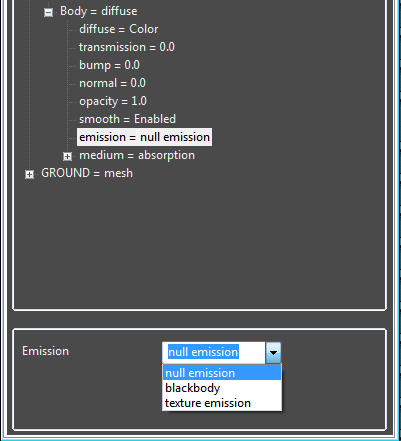Click the Emission dropdown arrow button

[273, 352]
